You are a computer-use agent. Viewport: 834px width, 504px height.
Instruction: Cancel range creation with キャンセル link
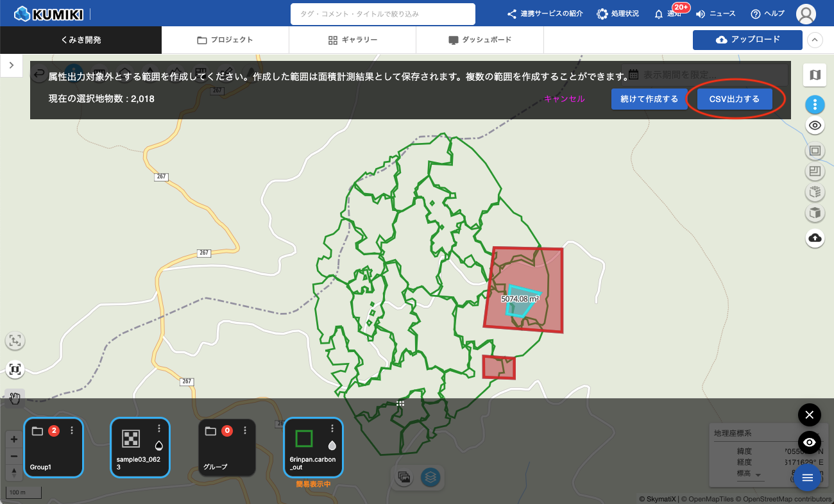click(564, 99)
